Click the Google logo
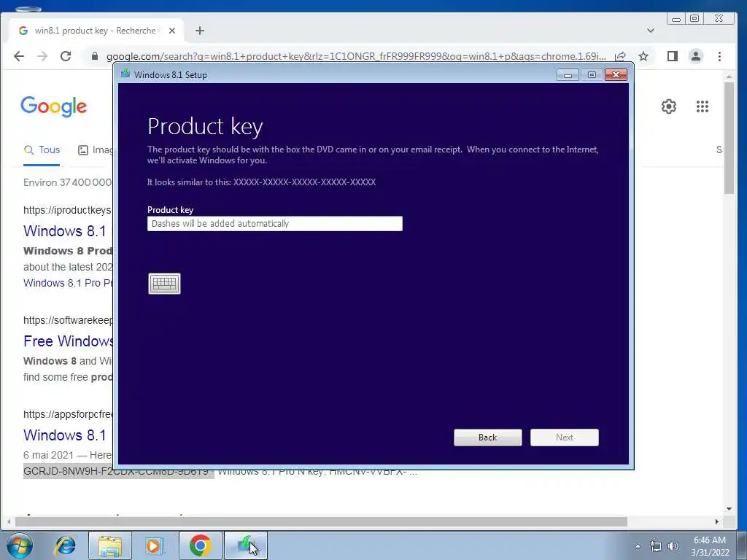The image size is (747, 560). point(53,106)
